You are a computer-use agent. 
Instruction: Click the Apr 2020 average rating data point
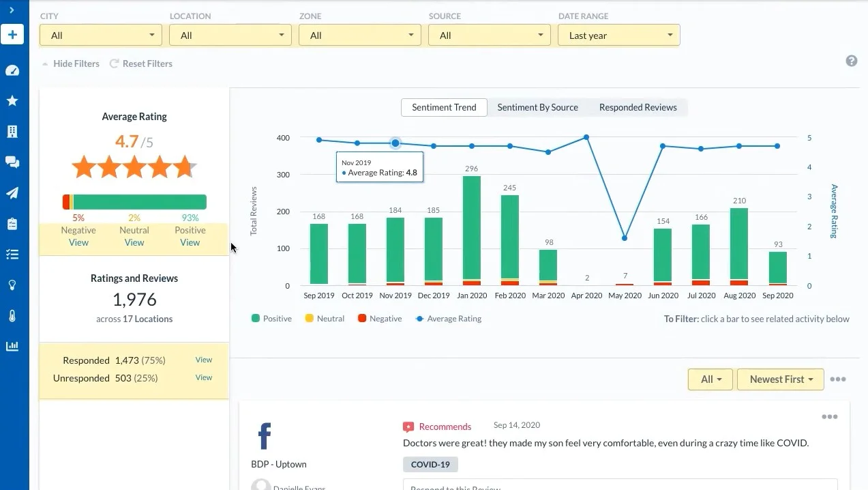[586, 137]
